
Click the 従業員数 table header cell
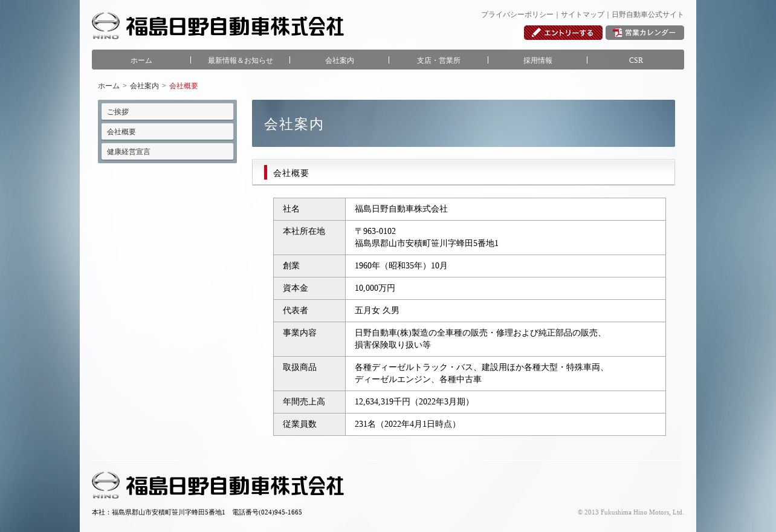[309, 424]
